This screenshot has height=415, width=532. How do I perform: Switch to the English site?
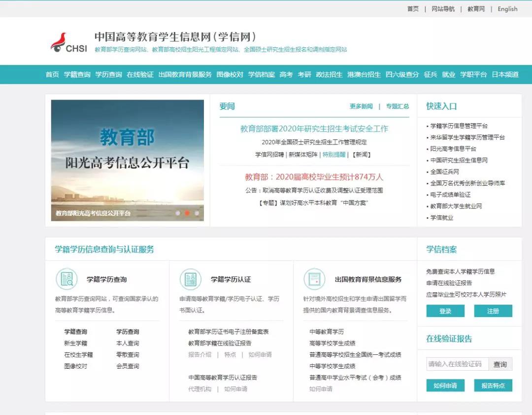tap(507, 9)
